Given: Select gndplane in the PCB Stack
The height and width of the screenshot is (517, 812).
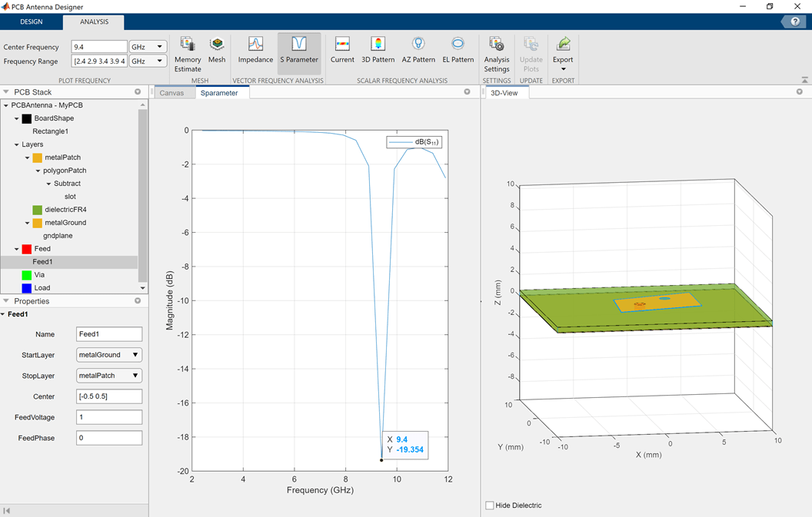Looking at the screenshot, I should [x=58, y=236].
